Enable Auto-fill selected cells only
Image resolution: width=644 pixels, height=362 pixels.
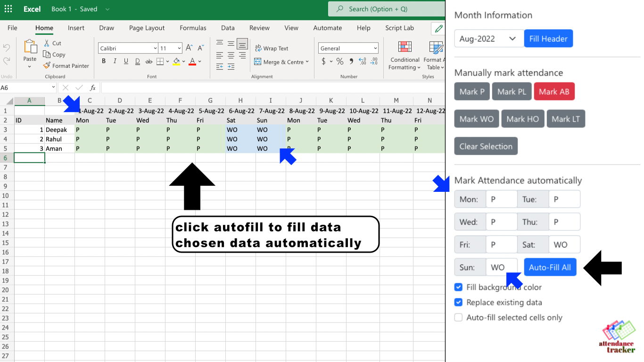(458, 317)
